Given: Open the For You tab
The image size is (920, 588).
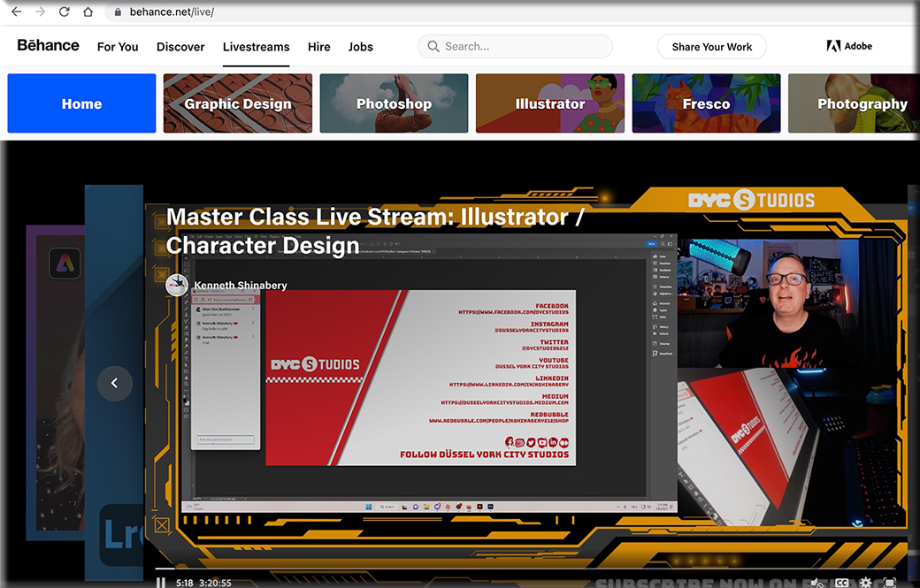Looking at the screenshot, I should [118, 47].
